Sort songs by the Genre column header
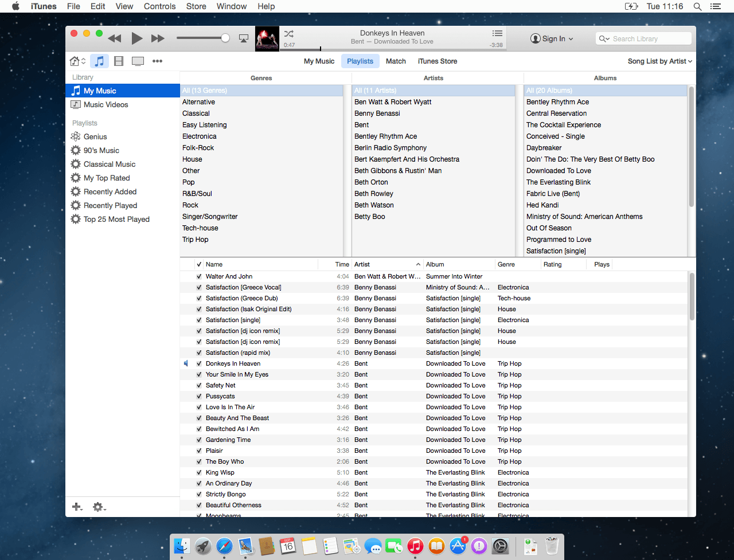The image size is (734, 560). point(517,264)
